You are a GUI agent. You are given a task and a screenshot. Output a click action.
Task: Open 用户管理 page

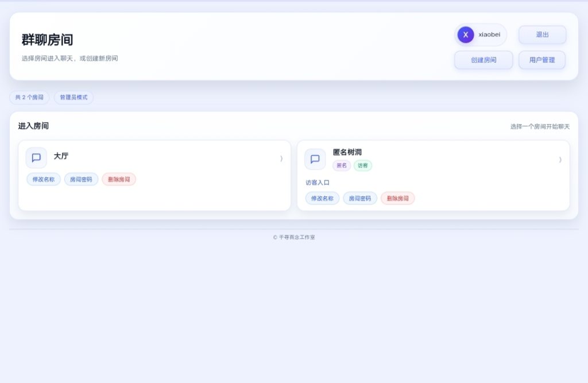tap(542, 60)
